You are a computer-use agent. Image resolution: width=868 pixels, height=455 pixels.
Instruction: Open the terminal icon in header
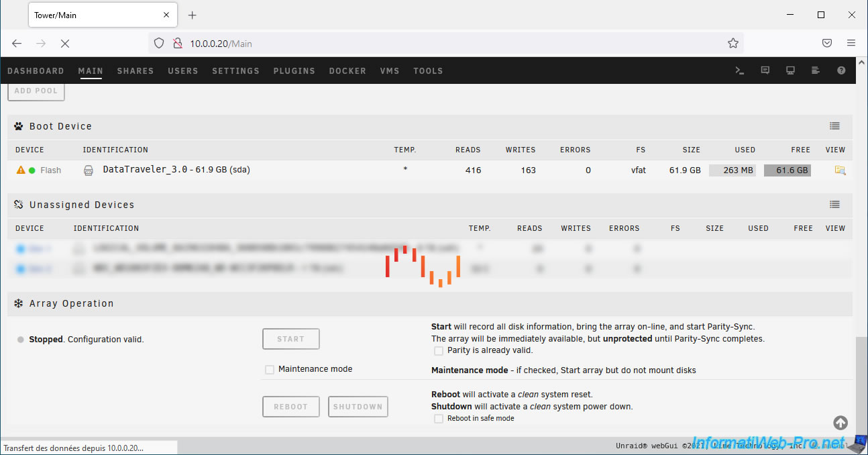(739, 70)
